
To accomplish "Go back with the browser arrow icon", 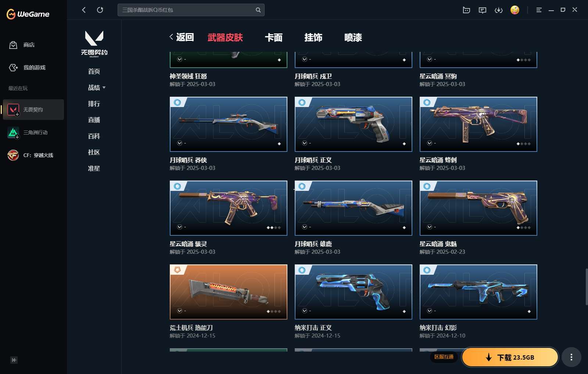I will 84,10.
